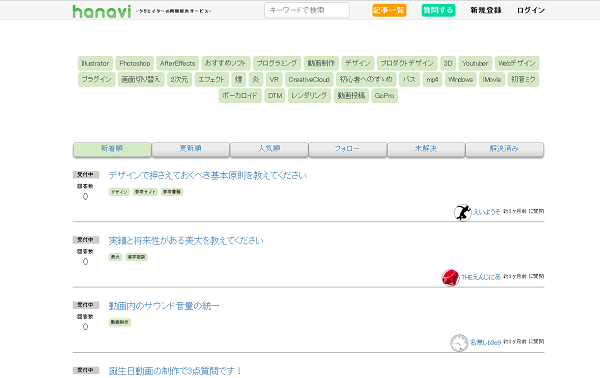Viewport: 600px width, 378px height.
Task: Switch to the 新着順 tab
Action: click(112, 149)
